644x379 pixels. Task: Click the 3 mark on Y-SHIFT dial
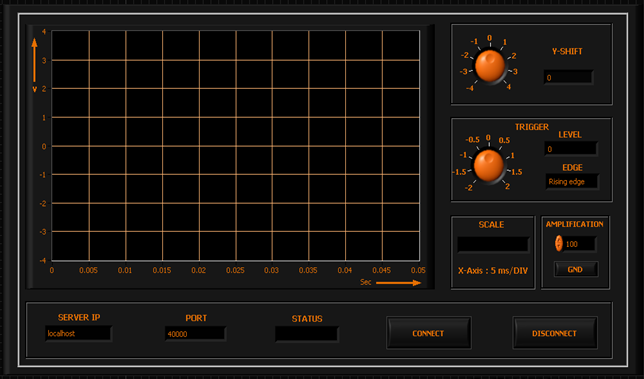point(515,71)
